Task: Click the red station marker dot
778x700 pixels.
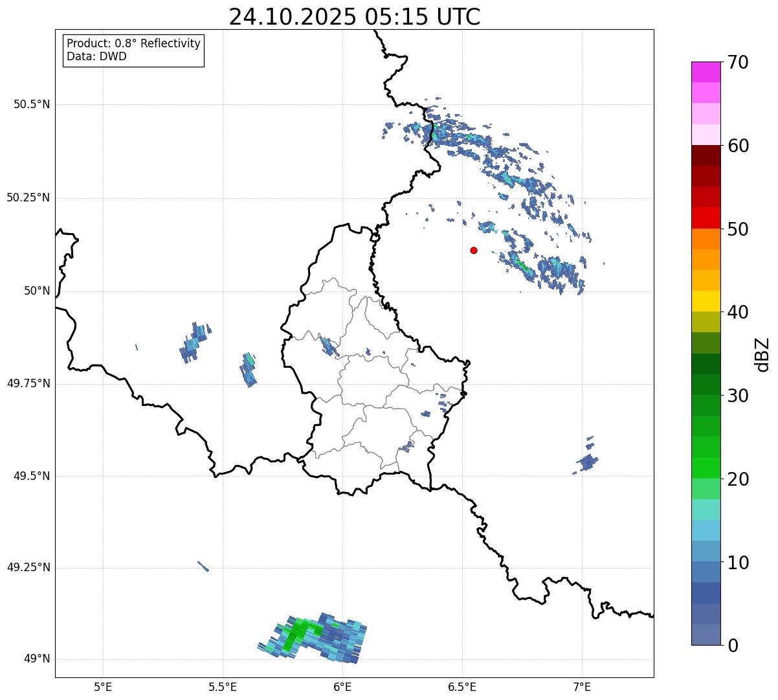Action: [474, 250]
